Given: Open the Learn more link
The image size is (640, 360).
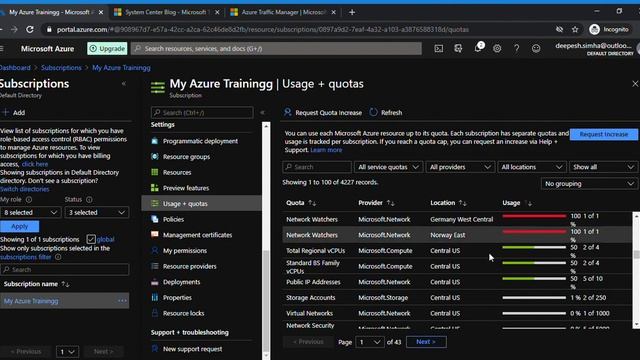Looking at the screenshot, I should [x=326, y=150].
